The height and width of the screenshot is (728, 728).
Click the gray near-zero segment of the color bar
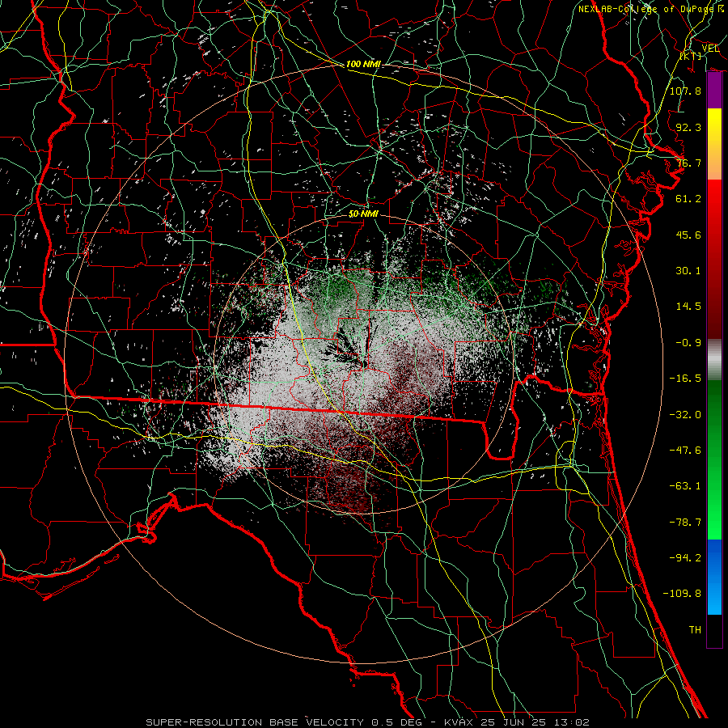[714, 360]
